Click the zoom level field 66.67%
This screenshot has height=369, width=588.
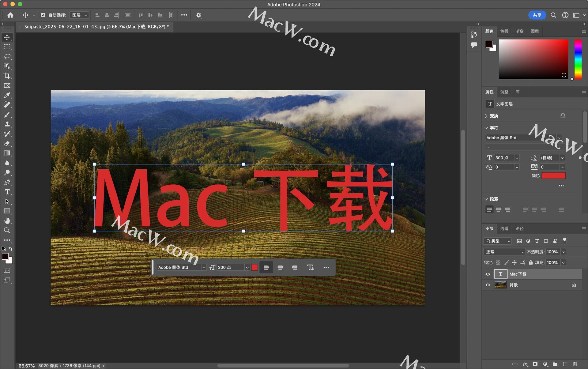[x=27, y=366]
